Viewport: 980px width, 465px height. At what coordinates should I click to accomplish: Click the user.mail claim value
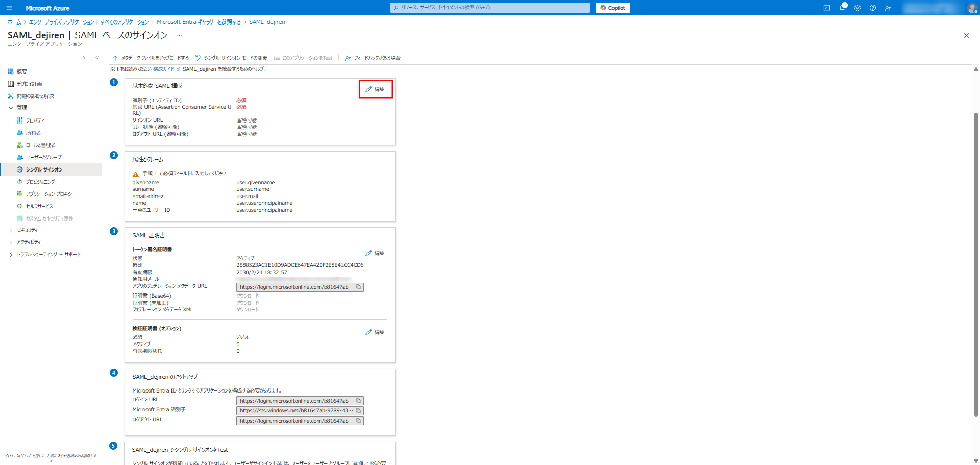pyautogui.click(x=247, y=197)
